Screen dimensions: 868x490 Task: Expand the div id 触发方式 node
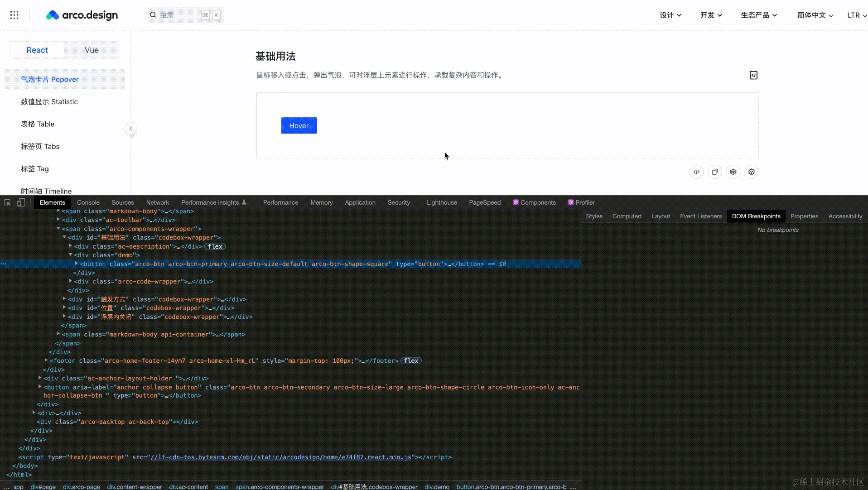64,299
